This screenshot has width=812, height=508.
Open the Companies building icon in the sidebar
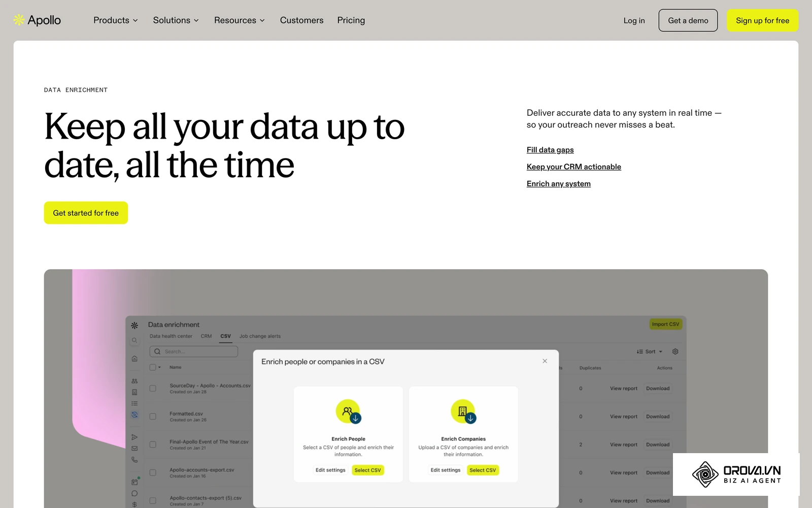(134, 392)
